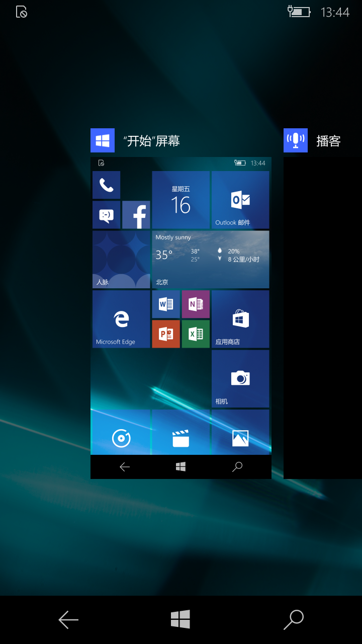
Task: Tap the system Windows Start button
Action: (x=180, y=619)
